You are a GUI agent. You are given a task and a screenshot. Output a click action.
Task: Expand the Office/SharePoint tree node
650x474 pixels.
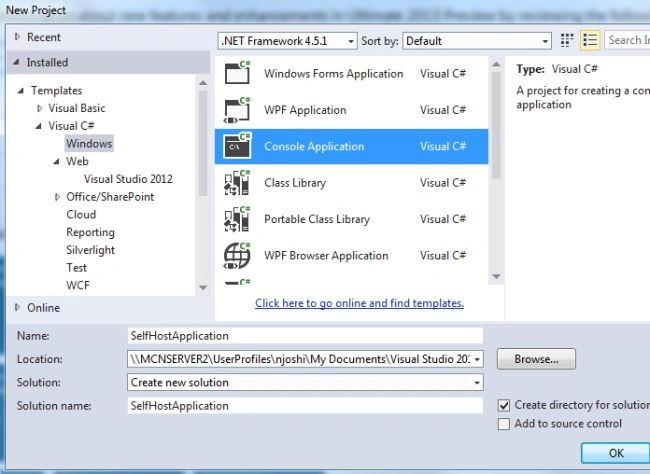tap(57, 197)
